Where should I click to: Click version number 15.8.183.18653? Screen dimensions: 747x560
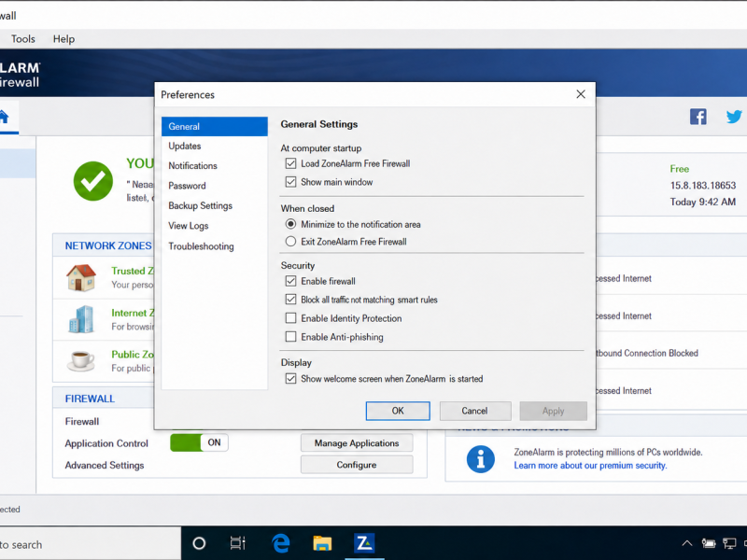pos(703,185)
